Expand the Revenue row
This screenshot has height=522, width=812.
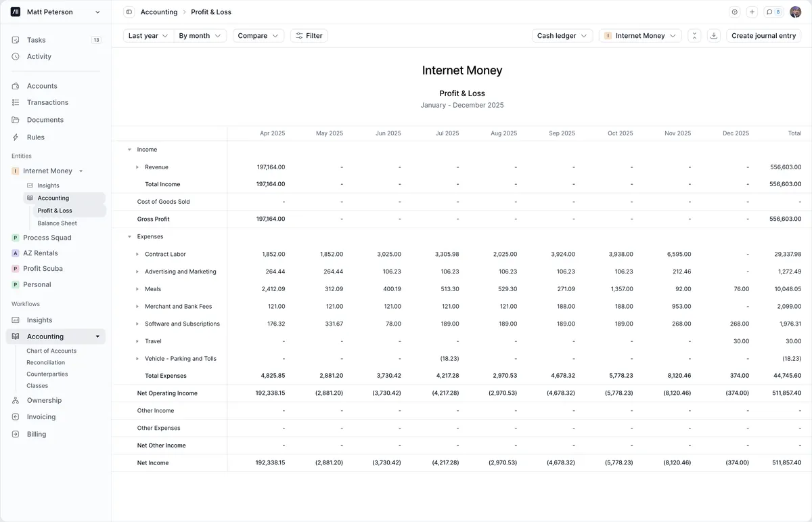tap(137, 167)
